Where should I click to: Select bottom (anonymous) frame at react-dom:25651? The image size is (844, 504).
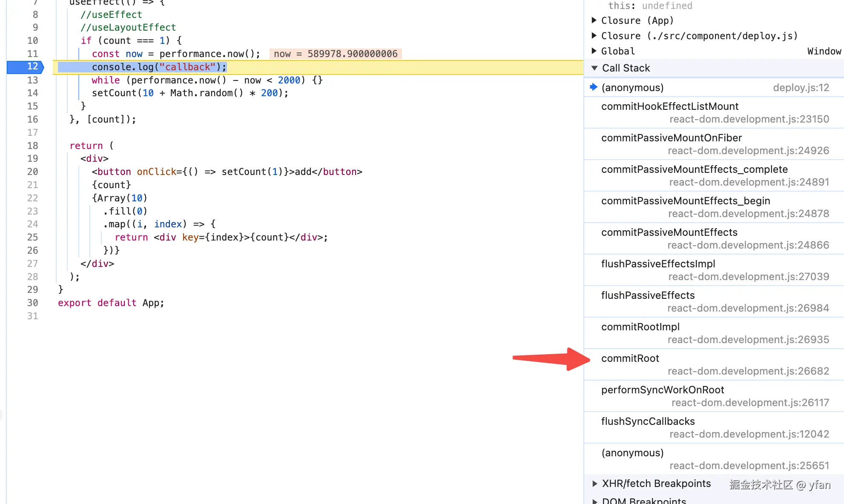point(632,453)
